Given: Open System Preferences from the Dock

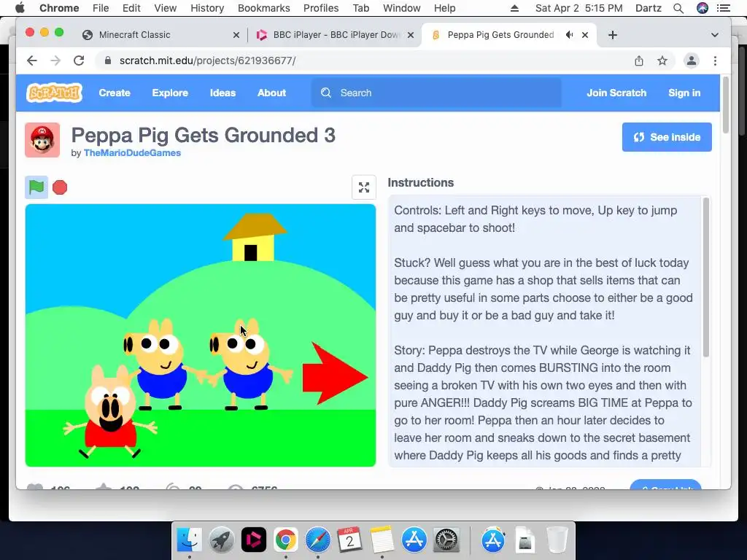Looking at the screenshot, I should click(446, 540).
